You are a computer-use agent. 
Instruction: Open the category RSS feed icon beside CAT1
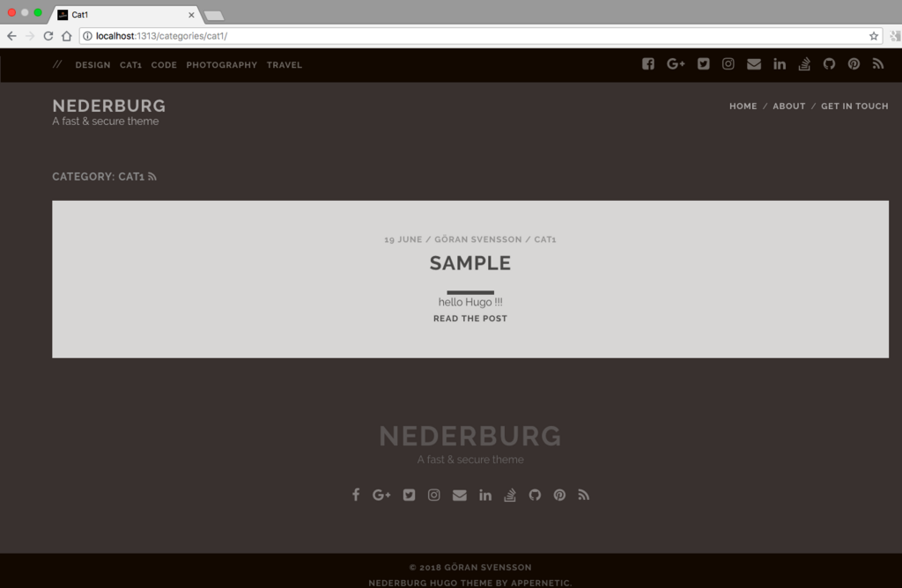coord(152,176)
